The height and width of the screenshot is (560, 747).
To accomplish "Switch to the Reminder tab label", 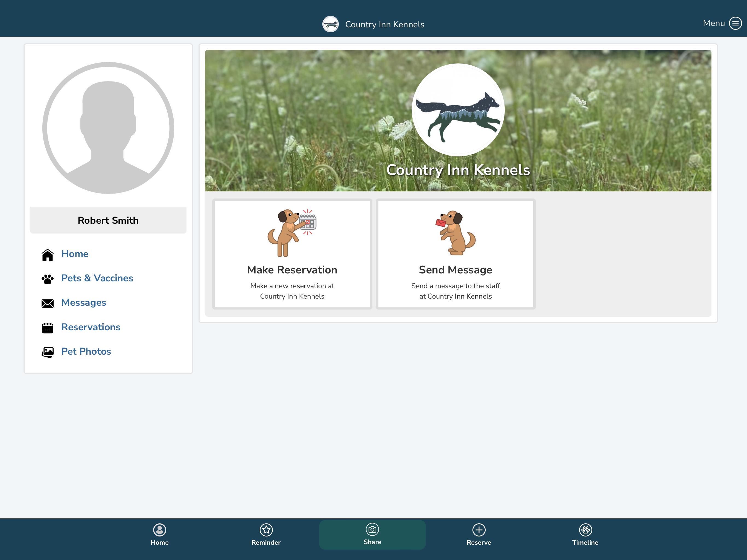I will coord(266,542).
